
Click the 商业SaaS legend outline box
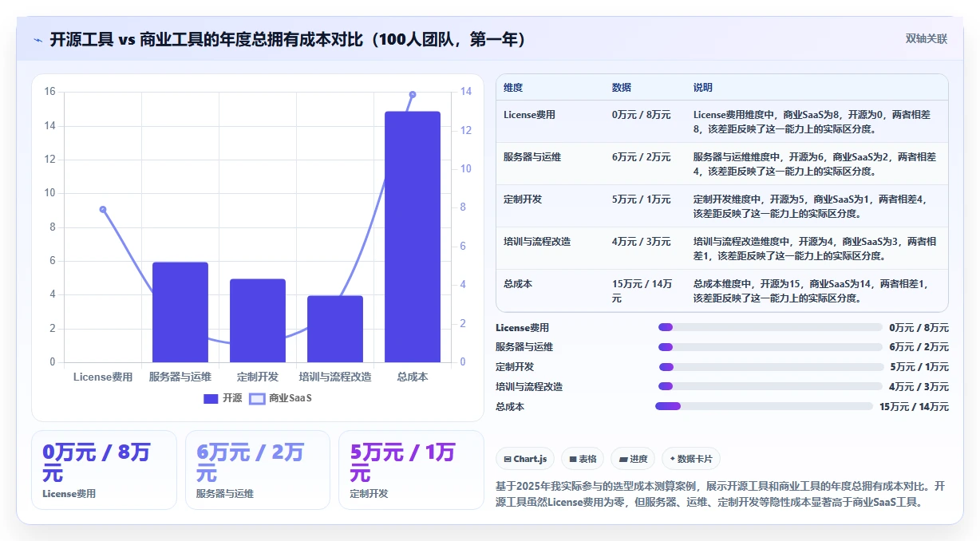point(257,398)
